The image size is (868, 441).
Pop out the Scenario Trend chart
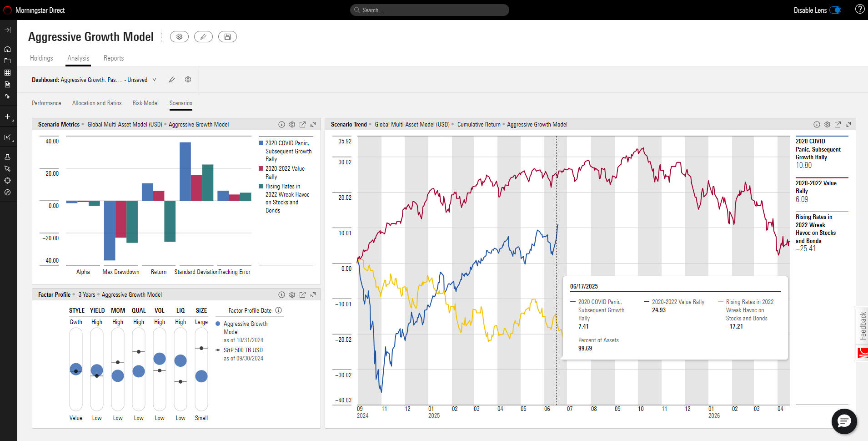[838, 124]
